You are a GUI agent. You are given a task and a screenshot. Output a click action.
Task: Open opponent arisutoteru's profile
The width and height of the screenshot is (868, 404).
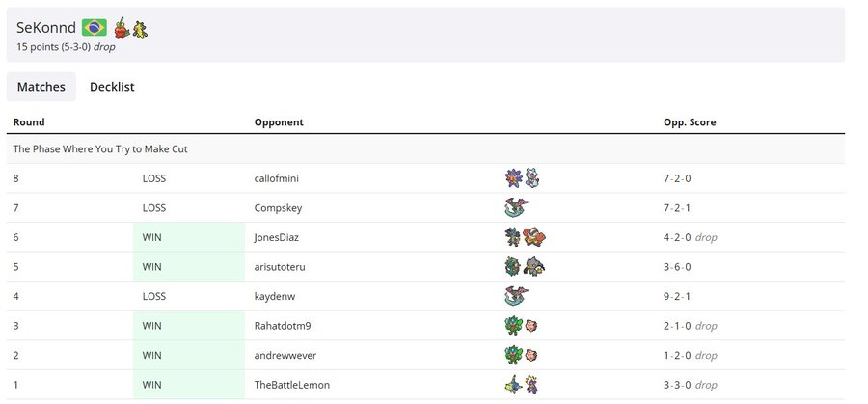280,267
